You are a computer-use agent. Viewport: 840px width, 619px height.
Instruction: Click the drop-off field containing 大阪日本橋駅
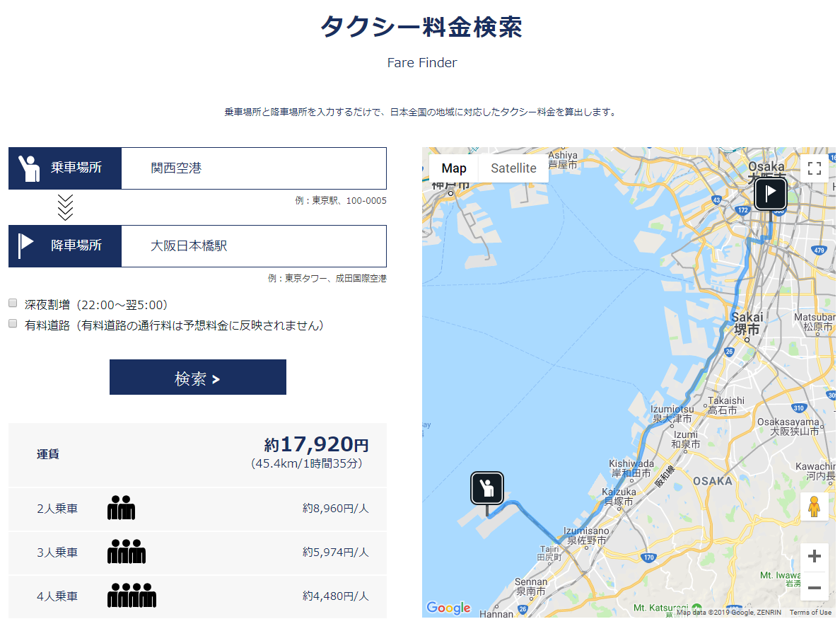point(254,246)
